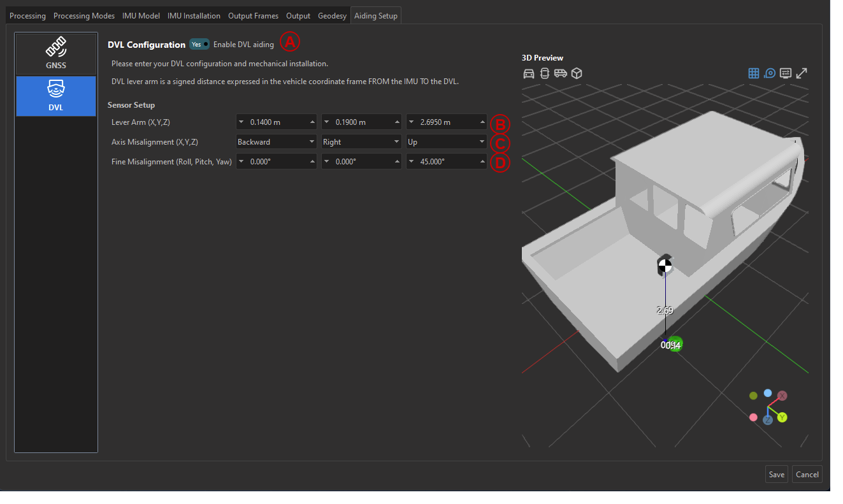Viewport: 843px width, 504px height.
Task: Click the Cancel button
Action: pyautogui.click(x=807, y=475)
